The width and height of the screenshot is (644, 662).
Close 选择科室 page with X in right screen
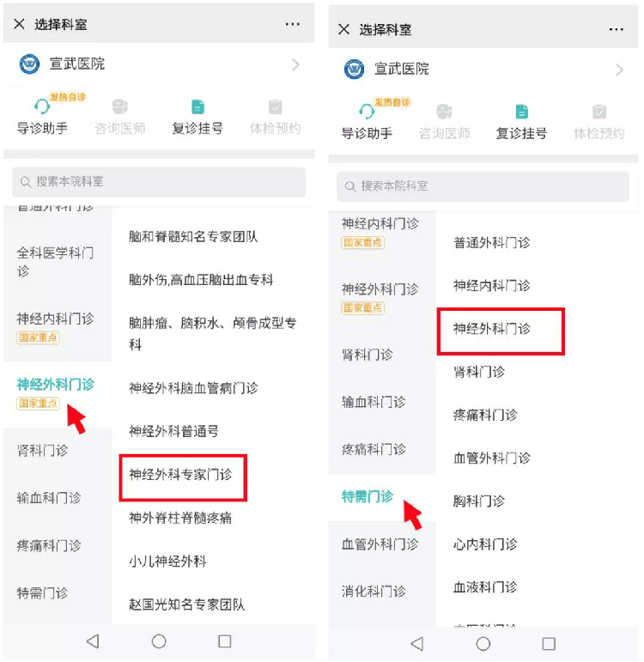[x=344, y=29]
